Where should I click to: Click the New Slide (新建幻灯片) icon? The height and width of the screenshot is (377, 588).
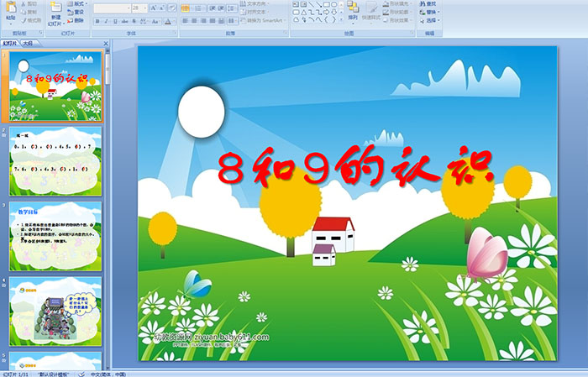point(56,8)
